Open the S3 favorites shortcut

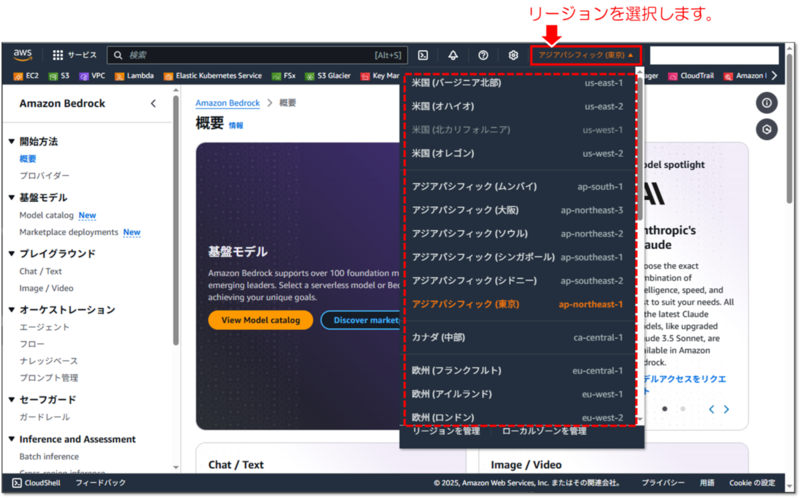59,76
